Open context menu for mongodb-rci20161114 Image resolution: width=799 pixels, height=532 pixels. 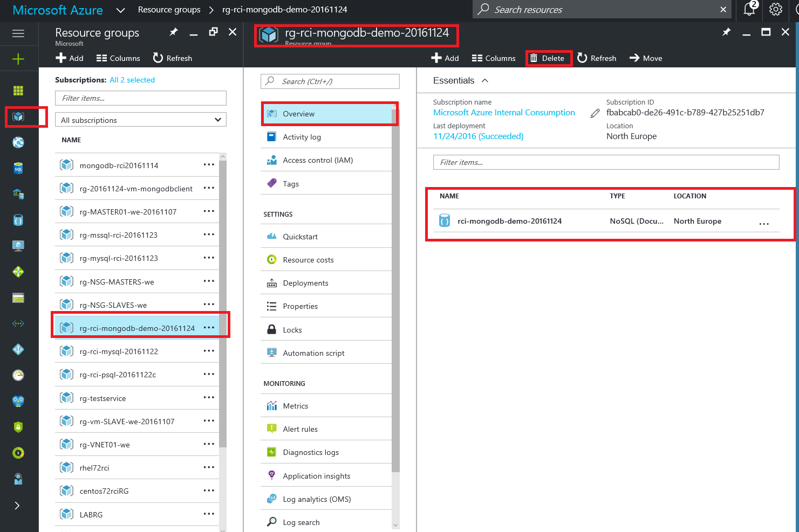(209, 165)
